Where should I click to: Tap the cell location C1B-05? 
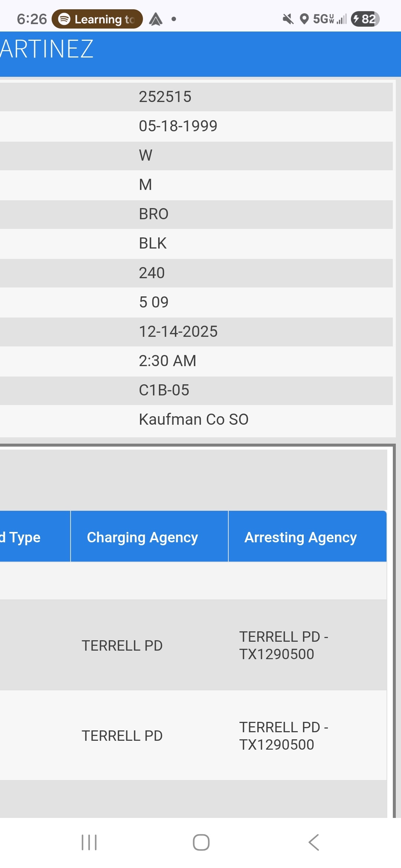164,390
